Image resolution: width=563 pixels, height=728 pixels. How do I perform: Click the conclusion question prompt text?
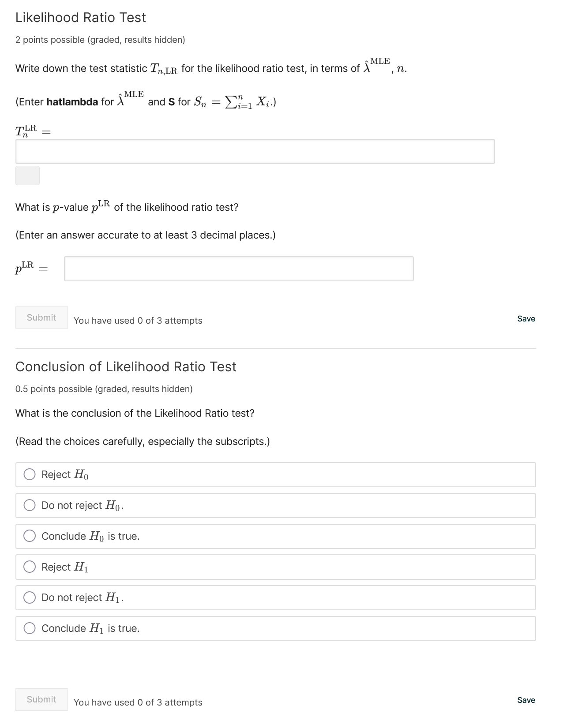click(135, 413)
